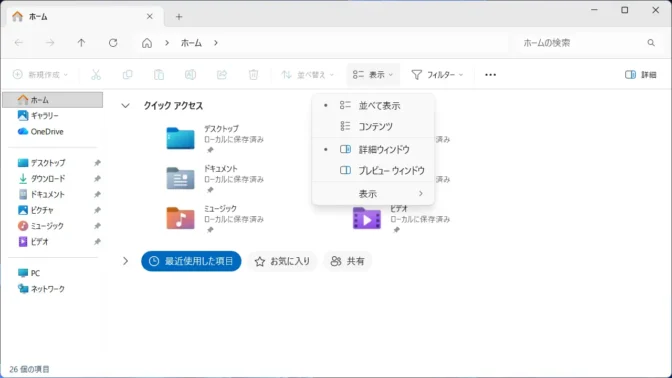Screen dimensions: 672x378
Task: Select お気に入り favorites pill button
Action: (x=282, y=261)
